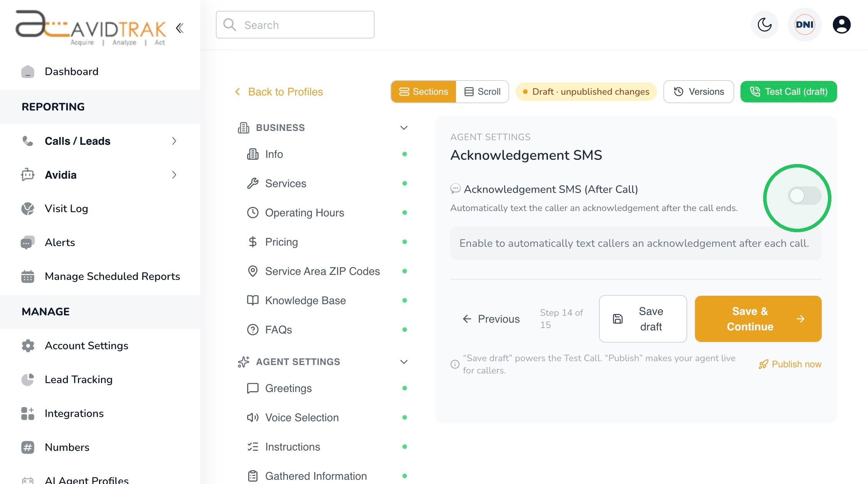Switch to Scroll view mode

click(x=482, y=92)
